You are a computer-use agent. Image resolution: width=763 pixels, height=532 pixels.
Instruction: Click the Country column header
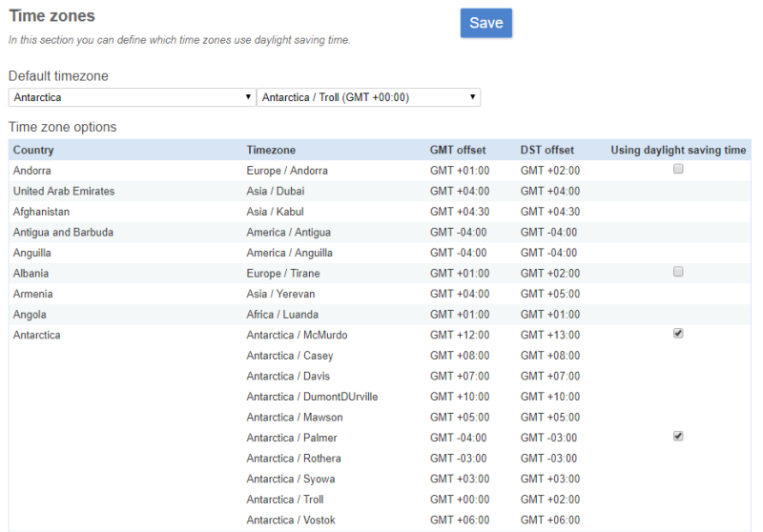tap(33, 150)
